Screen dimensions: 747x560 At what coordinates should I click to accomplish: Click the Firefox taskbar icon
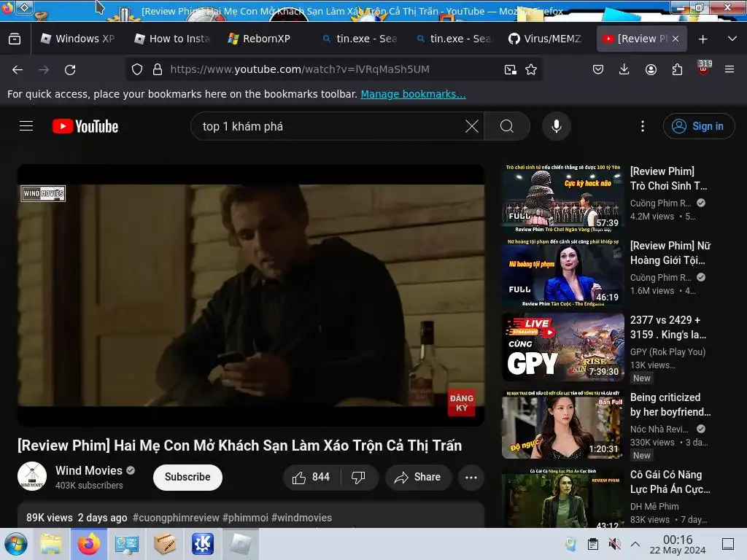point(89,544)
